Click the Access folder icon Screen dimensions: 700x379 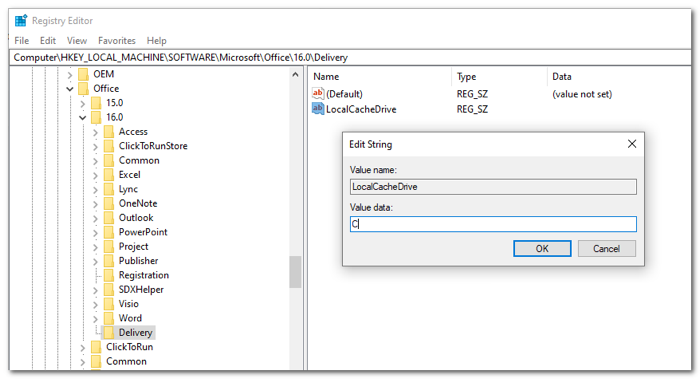(108, 132)
